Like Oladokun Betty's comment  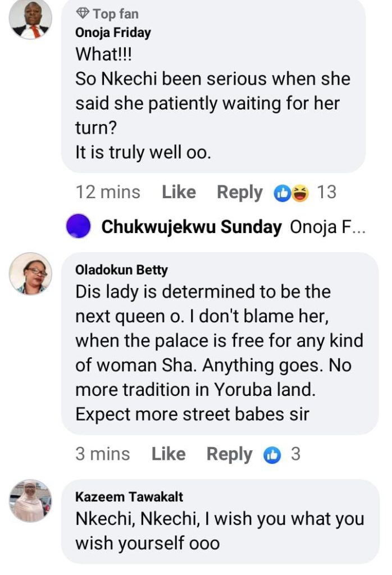click(x=168, y=454)
